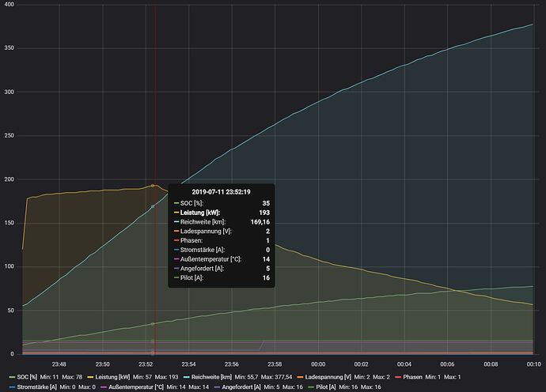Click the Reichweite legend Max: 377,54 value
This screenshot has width=546, height=392.
[276, 377]
